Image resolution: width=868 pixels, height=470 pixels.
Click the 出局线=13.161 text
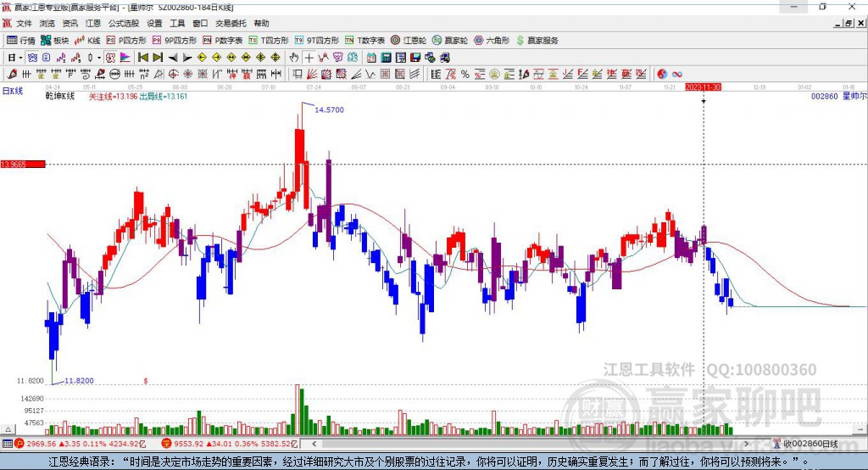point(164,97)
